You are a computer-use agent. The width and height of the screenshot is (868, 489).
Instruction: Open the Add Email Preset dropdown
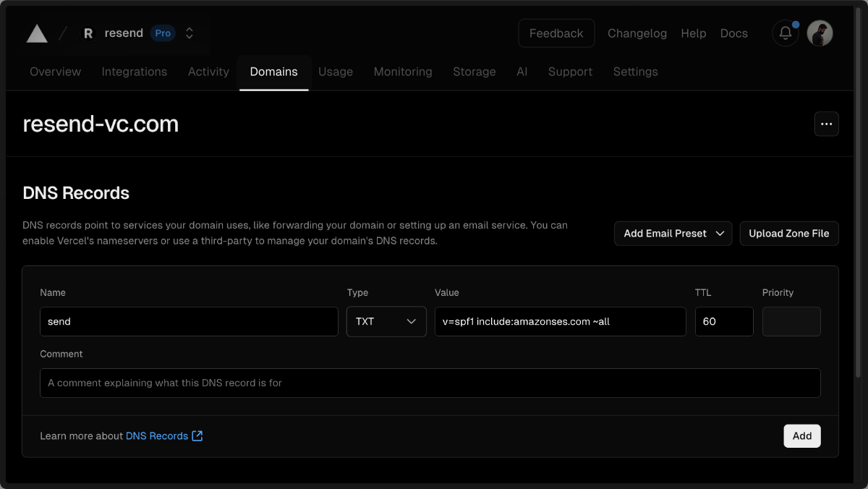[673, 234]
